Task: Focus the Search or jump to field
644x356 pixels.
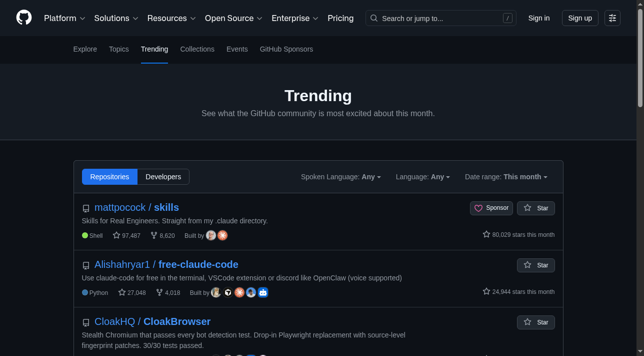Action: coord(441,18)
